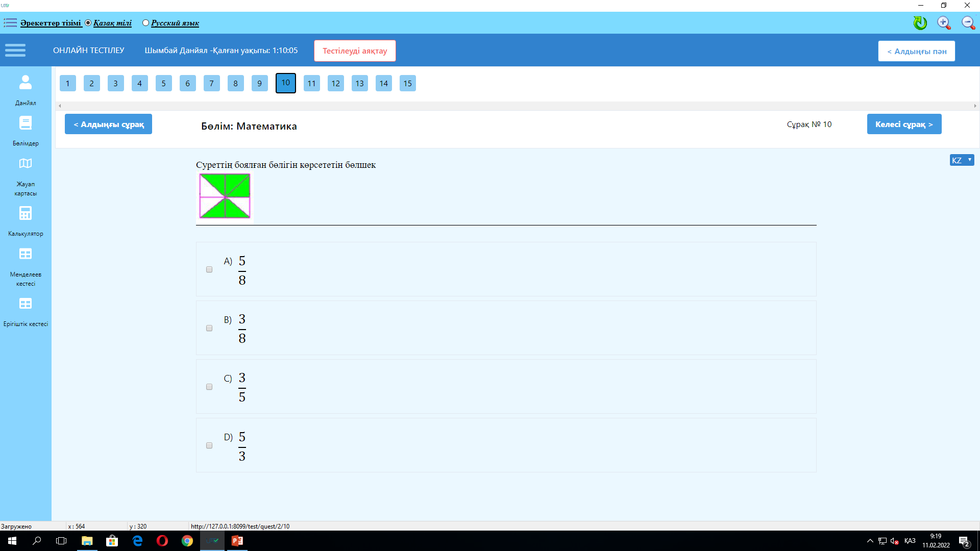980x551 pixels.
Task: Click the zoom in magnifier icon
Action: 944,23
